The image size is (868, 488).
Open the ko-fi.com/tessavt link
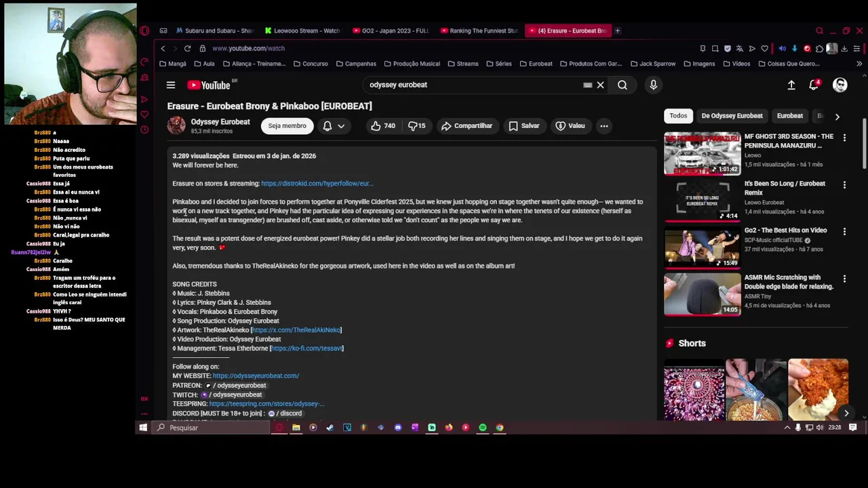click(307, 348)
